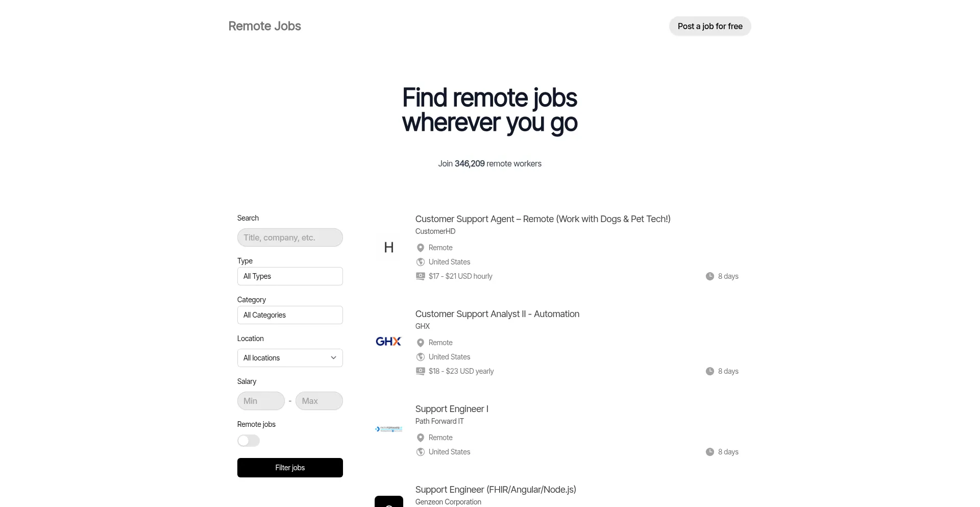Click the GHX company logo
The width and height of the screenshot is (980, 507).
click(x=388, y=342)
